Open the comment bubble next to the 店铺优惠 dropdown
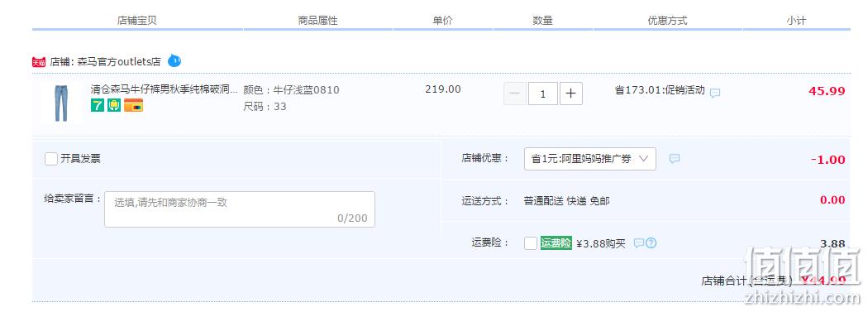The image size is (868, 312). pos(675,159)
